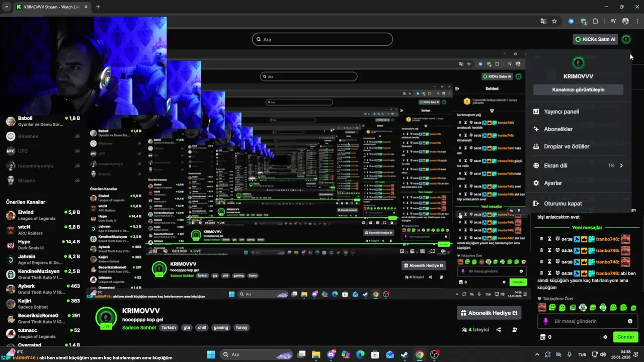Open tutmacc recommended channel
The image size is (644, 362).
tap(43, 333)
